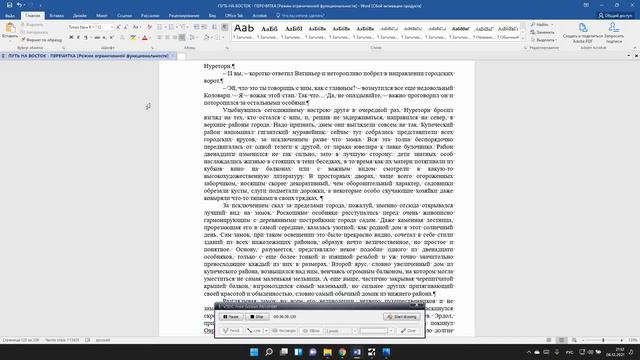Open the Office Tab ribbon tab

tap(234, 16)
